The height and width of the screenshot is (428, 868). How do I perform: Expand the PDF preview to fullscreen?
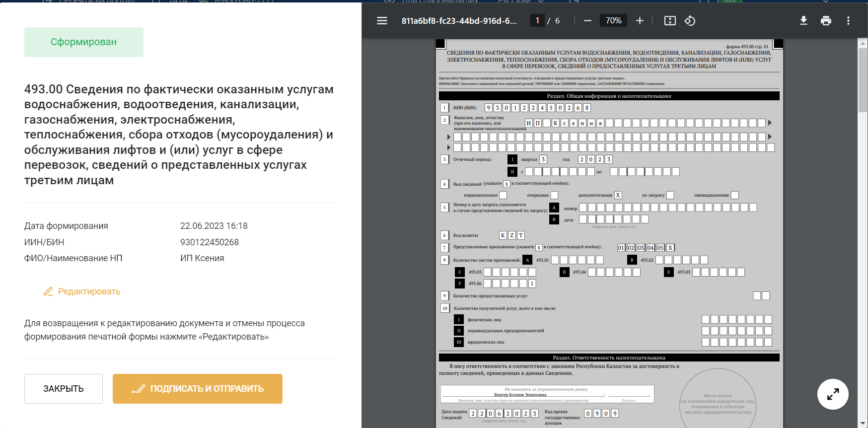pos(833,394)
